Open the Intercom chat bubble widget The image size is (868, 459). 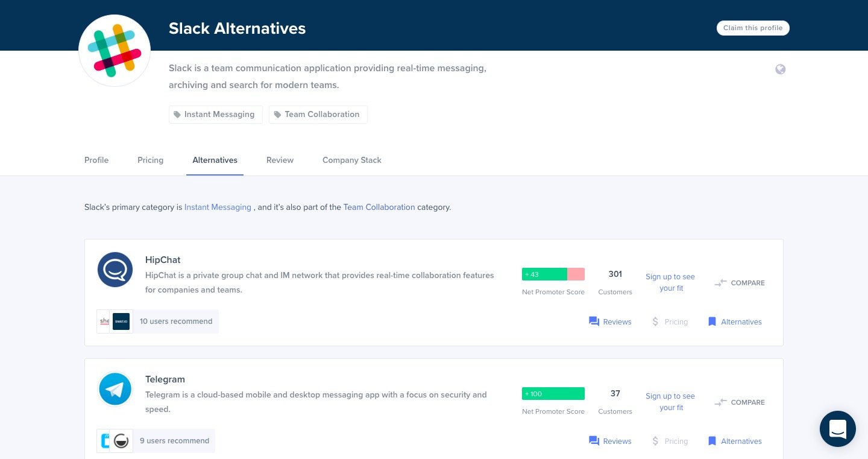click(837, 429)
